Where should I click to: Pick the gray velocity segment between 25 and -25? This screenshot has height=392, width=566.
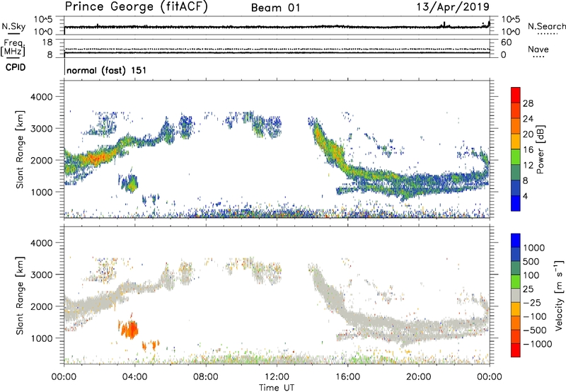pos(516,296)
